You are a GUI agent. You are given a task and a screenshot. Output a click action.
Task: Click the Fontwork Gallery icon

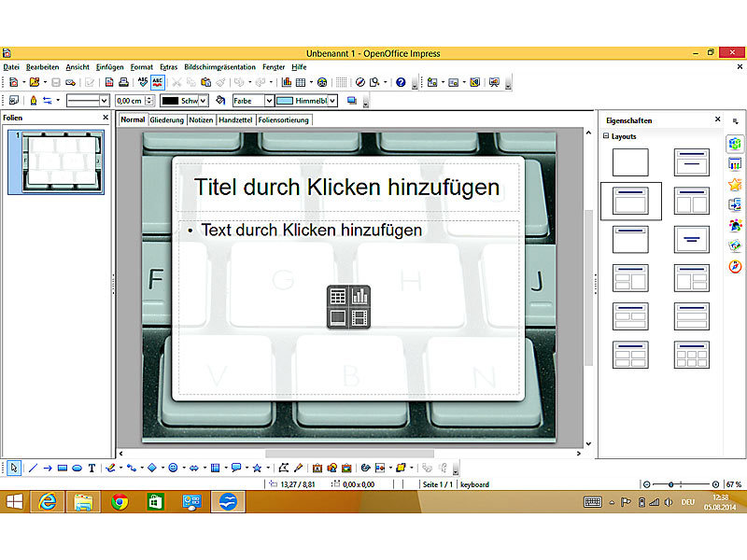click(x=317, y=469)
